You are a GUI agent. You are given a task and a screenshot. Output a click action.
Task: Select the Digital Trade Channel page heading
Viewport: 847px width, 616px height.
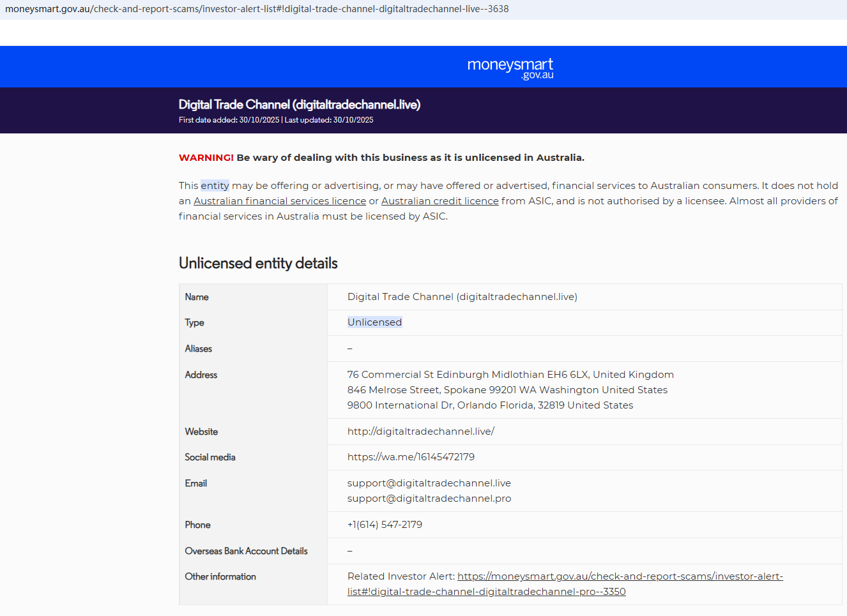300,105
